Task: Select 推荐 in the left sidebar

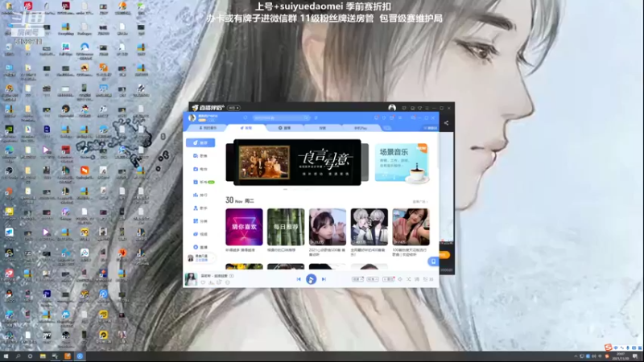Action: [200, 142]
